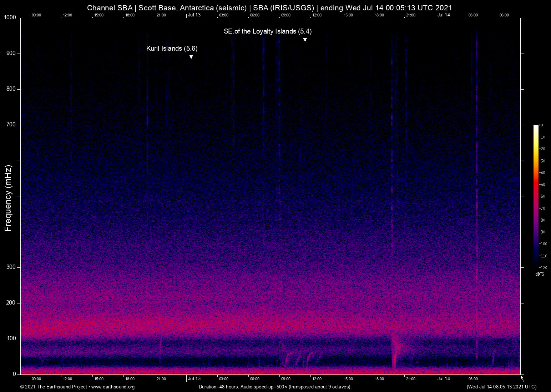Click the Jul 13 marker on the top time axis
The image size is (551, 392).
point(194,15)
